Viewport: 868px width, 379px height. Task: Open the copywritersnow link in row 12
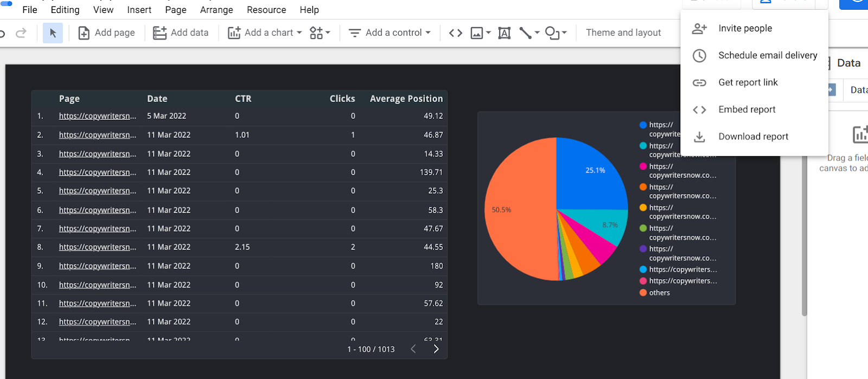[98, 322]
